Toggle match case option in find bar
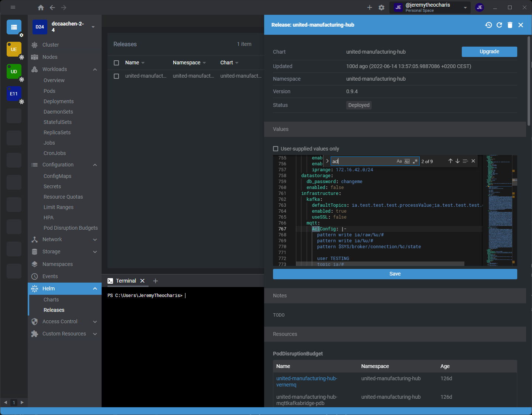 [x=399, y=161]
